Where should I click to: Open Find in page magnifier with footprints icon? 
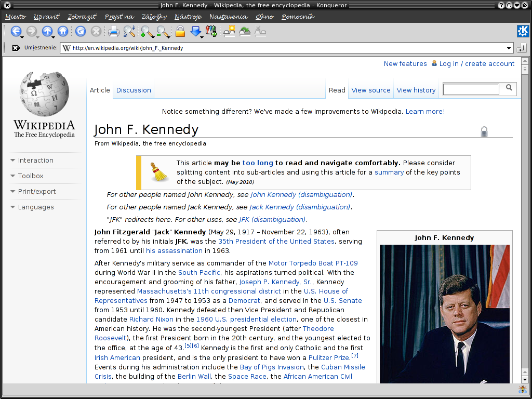(129, 32)
